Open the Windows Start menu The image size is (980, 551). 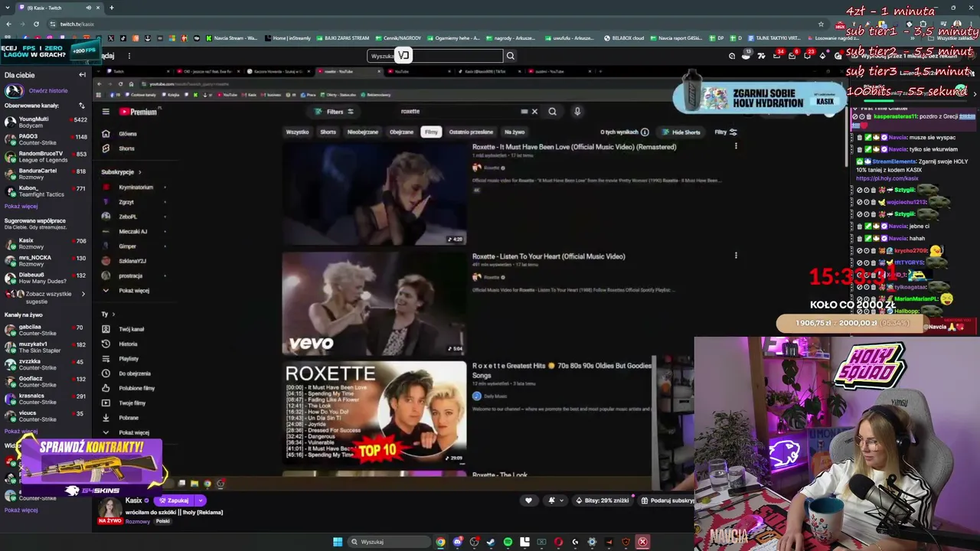point(338,542)
